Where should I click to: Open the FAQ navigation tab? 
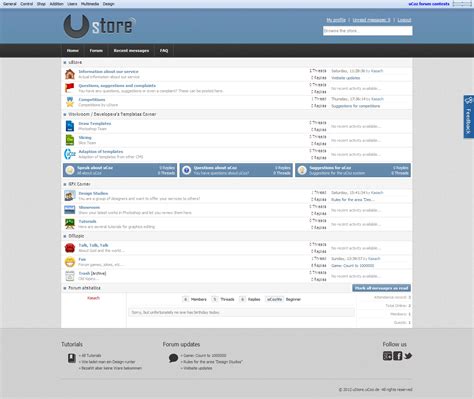(164, 51)
